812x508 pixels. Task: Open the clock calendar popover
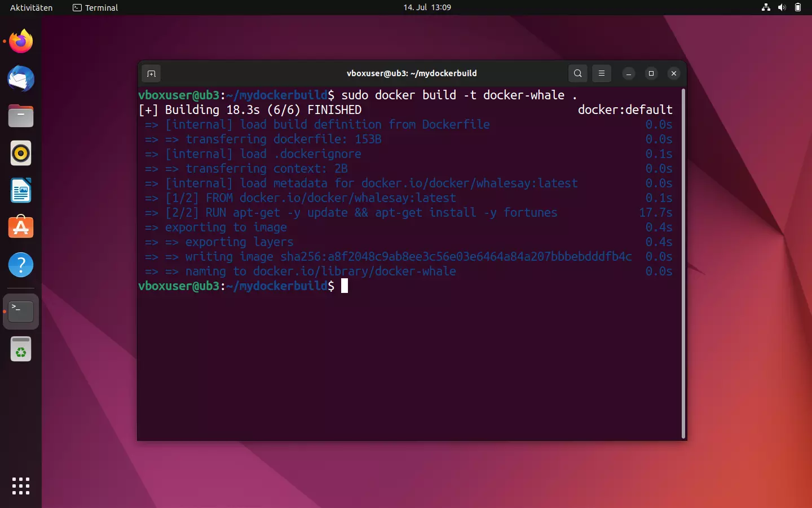(427, 7)
